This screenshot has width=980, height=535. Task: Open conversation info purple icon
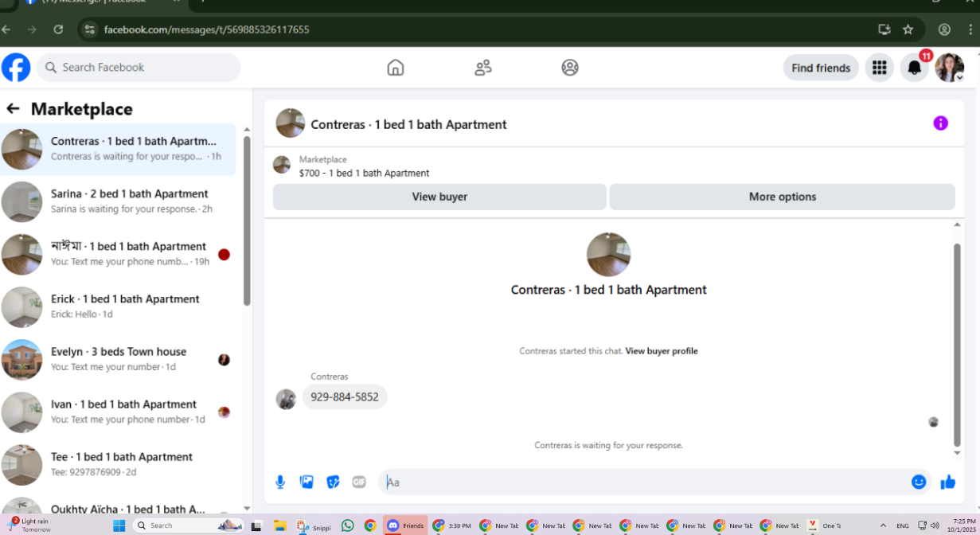(x=941, y=123)
